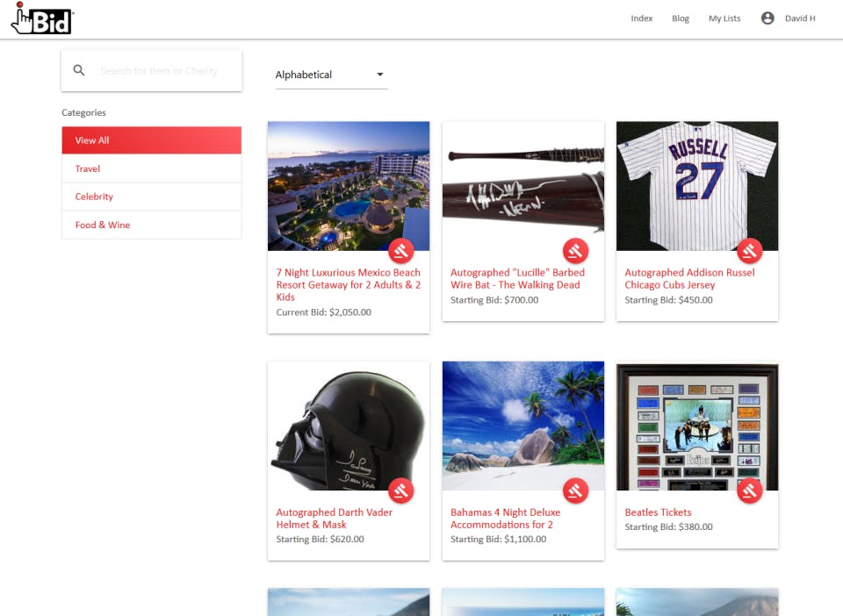This screenshot has height=616, width=843.
Task: Click the iBid logo
Action: tap(42, 18)
